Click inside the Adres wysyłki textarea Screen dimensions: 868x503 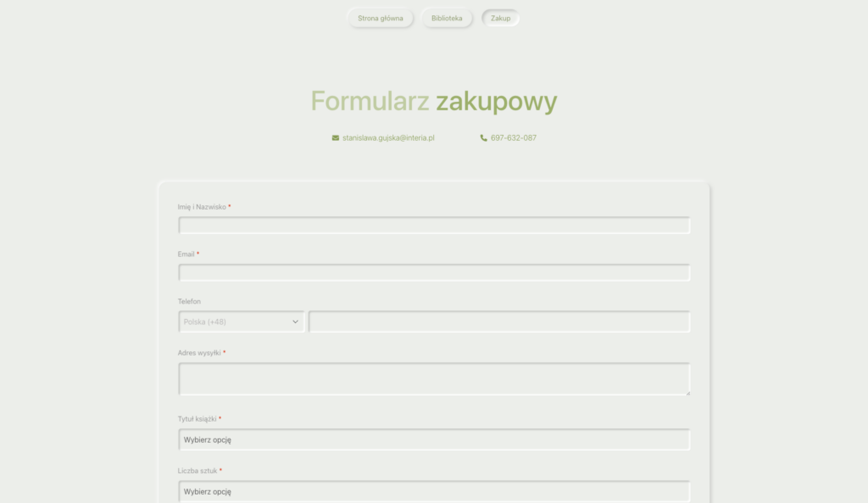pyautogui.click(x=434, y=378)
